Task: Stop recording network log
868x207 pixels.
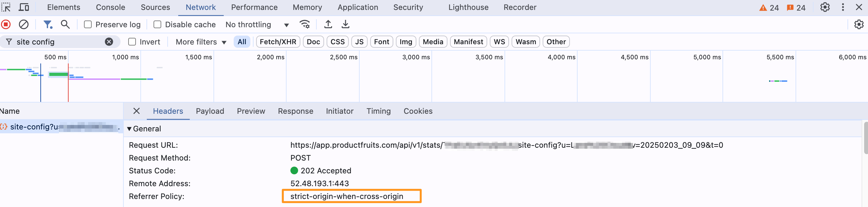Action: coord(6,24)
